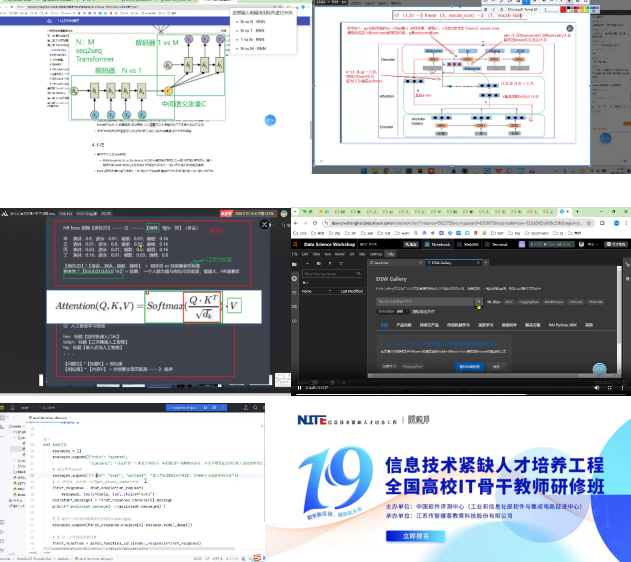Open the PyCharm run configuration dropdown
This screenshot has height=562, width=631.
184,408
